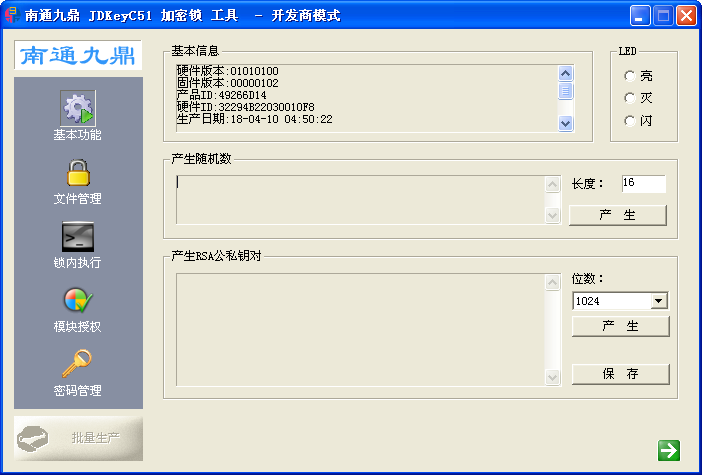Click up arrow of random number scrollbar
The width and height of the screenshot is (702, 475).
pos(552,184)
